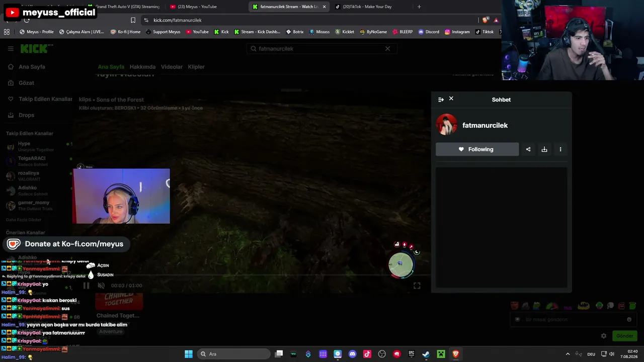644x362 pixels.
Task: Open the gamer_momy followed channel
Action: coord(38,205)
